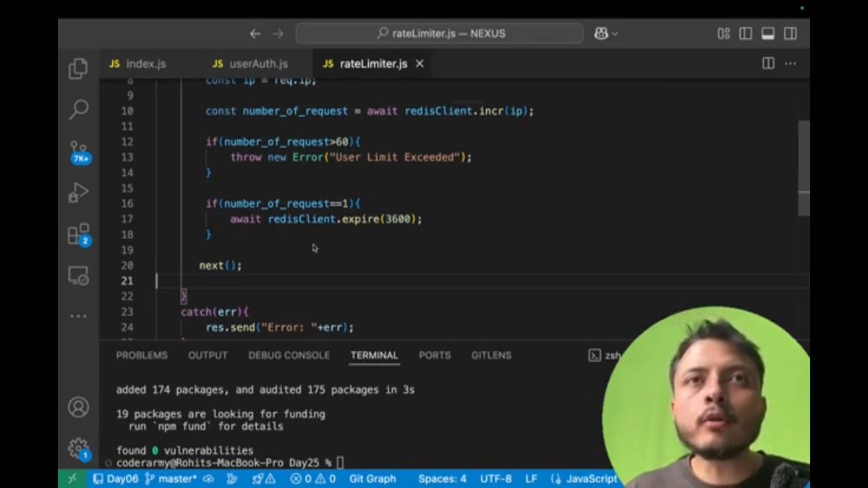Click the editor vertical scrollbar thumb
The width and height of the screenshot is (868, 488).
click(x=804, y=168)
